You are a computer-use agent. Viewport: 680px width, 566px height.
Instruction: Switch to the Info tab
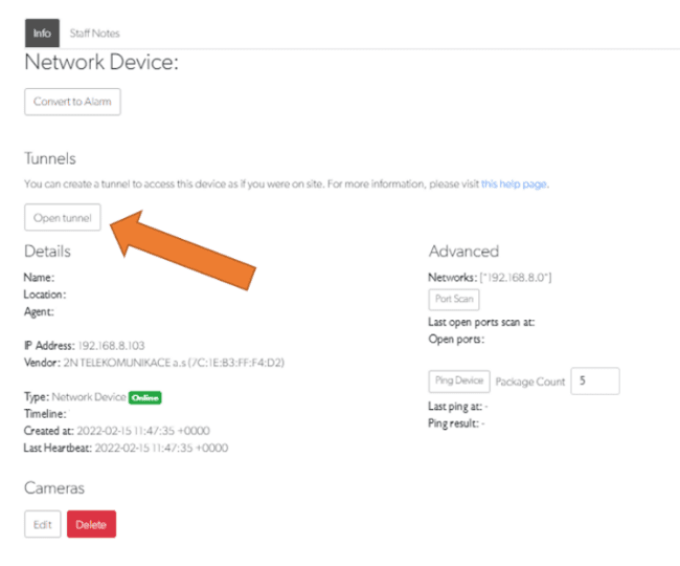point(42,33)
